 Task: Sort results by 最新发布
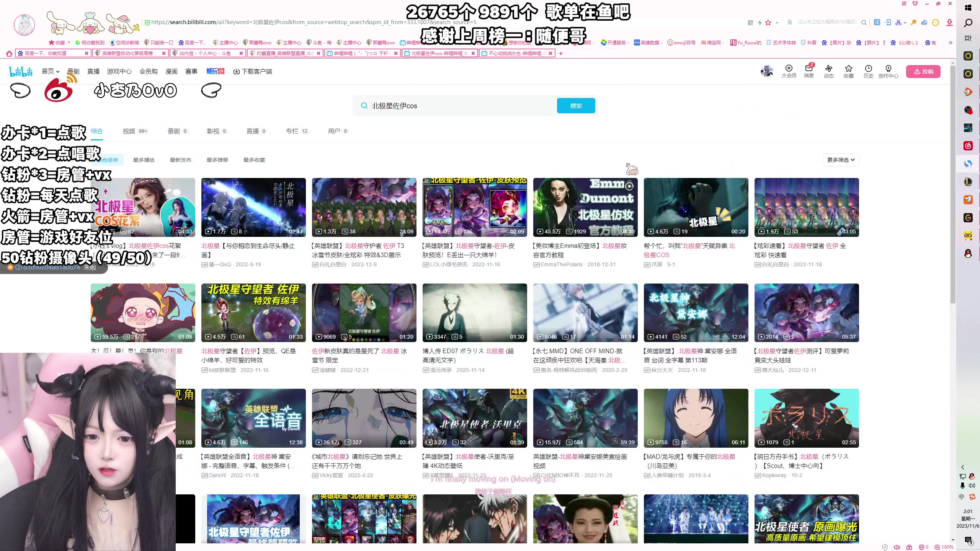pos(181,160)
